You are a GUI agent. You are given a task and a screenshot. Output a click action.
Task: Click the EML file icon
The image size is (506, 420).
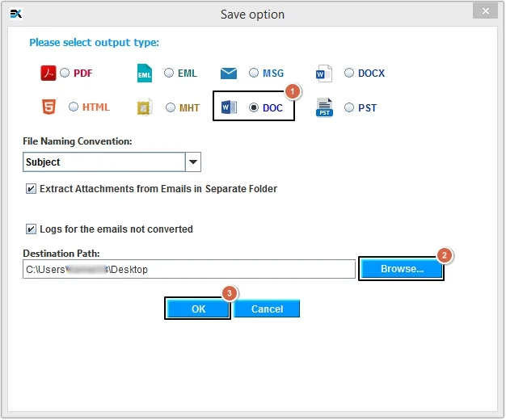pyautogui.click(x=144, y=73)
